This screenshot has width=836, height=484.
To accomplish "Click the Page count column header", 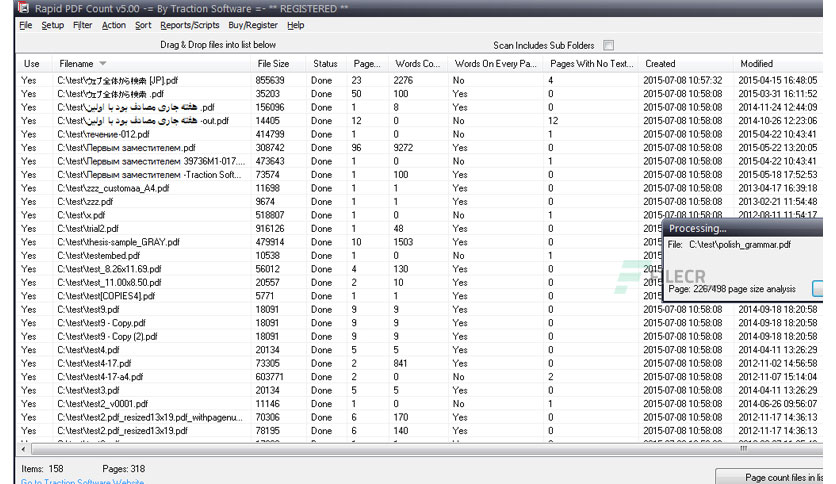I will (x=367, y=63).
